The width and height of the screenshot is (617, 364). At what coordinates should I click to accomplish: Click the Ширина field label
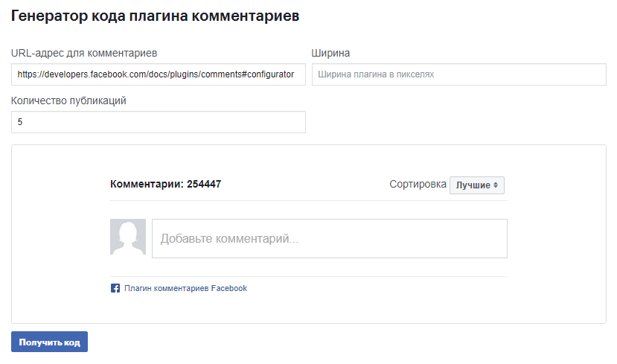[x=330, y=53]
